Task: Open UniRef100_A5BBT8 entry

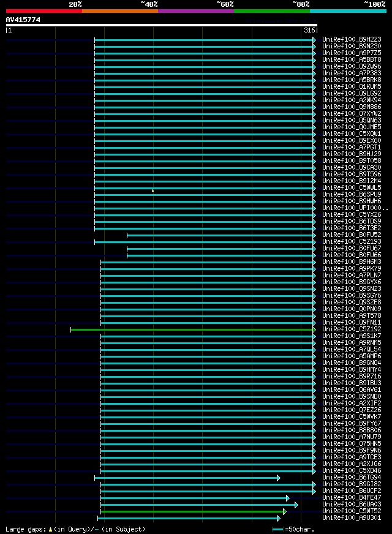Action: click(352, 59)
